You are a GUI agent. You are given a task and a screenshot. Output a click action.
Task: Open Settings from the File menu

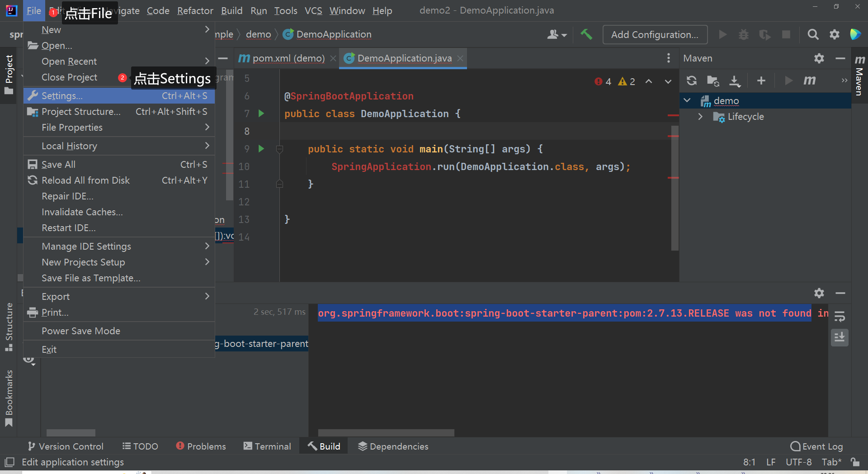119,95
